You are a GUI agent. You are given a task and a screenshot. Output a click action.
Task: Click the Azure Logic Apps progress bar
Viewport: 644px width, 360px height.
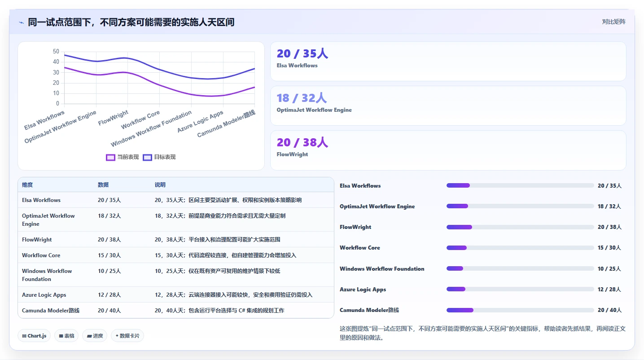(x=520, y=289)
